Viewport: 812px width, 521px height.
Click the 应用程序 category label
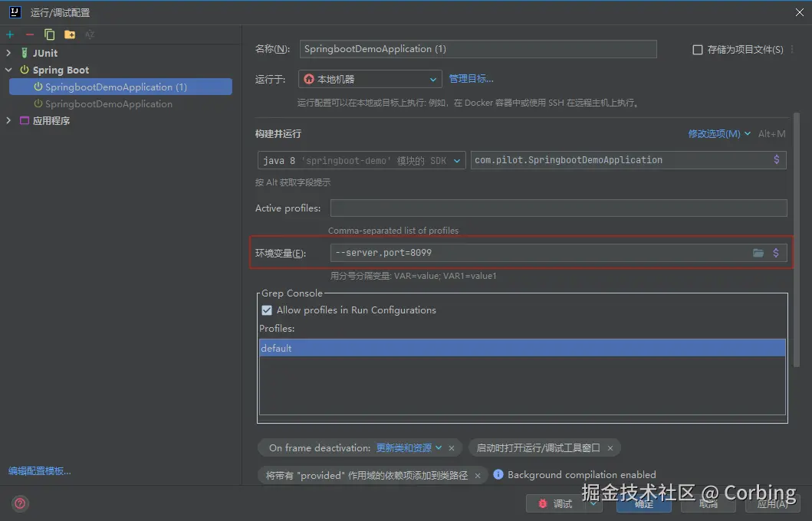pos(51,120)
